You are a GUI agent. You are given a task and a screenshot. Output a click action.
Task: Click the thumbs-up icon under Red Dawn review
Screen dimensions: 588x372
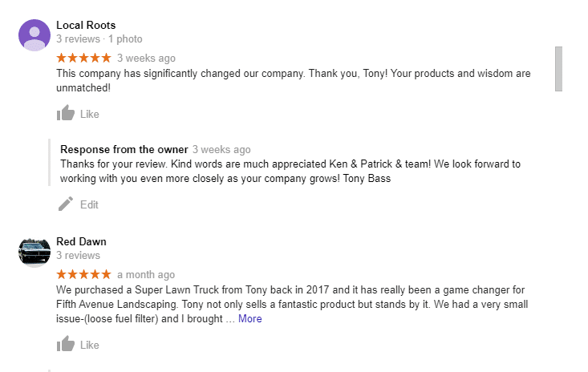tap(66, 343)
